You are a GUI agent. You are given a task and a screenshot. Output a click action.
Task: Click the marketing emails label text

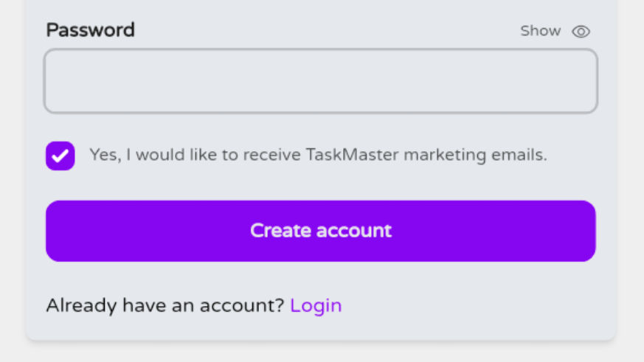tap(318, 155)
